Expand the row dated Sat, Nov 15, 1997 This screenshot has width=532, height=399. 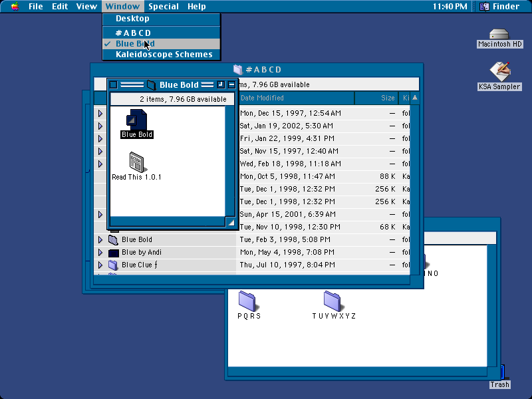click(100, 152)
